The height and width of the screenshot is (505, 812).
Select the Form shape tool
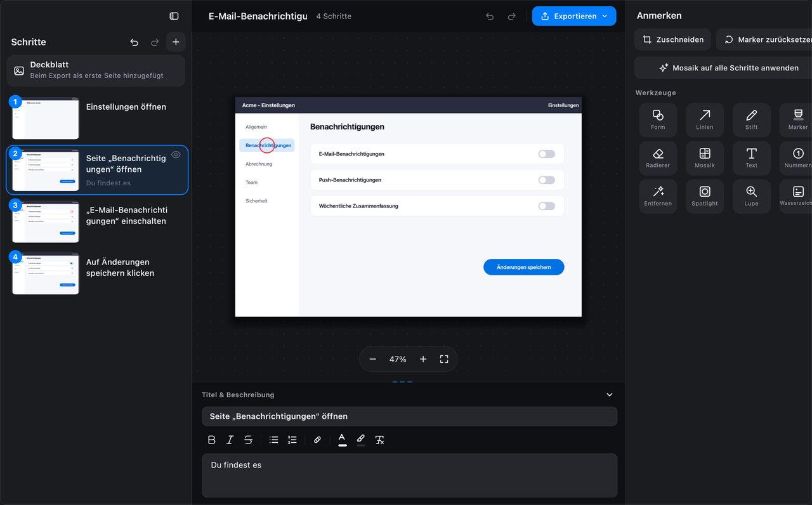[658, 120]
